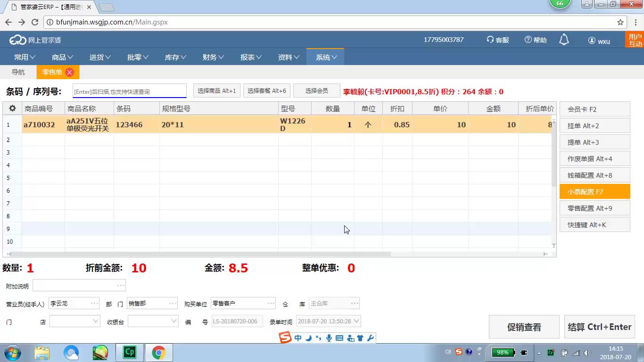Viewport: 644px width, 362px height.
Task: Open the 商品 menu
Action: tap(62, 57)
